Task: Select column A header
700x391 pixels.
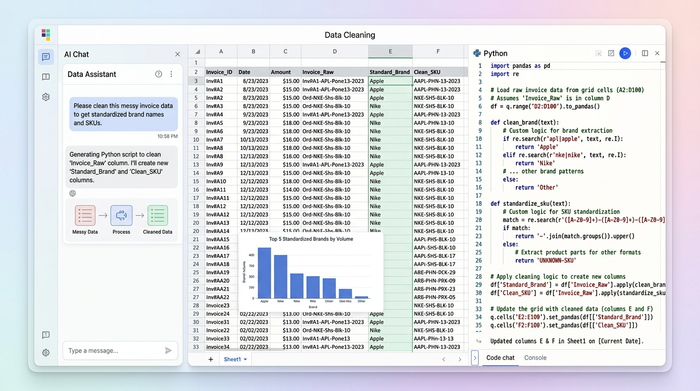Action: pyautogui.click(x=221, y=52)
